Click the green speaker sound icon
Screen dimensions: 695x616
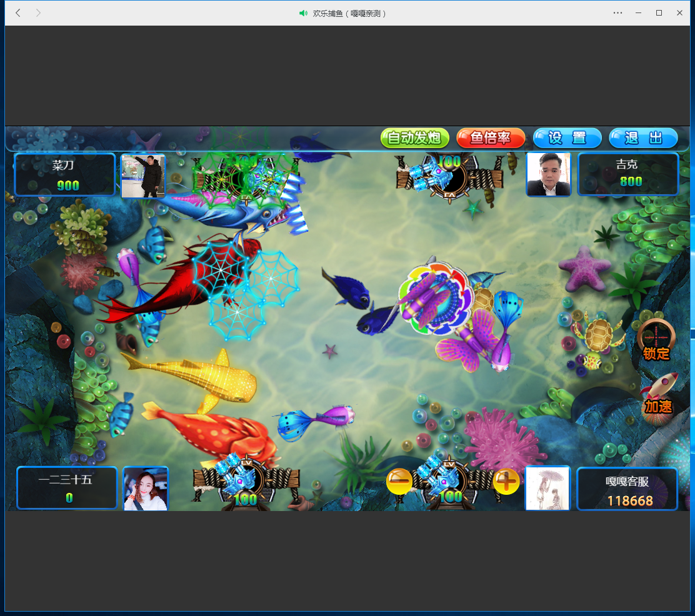tap(303, 13)
